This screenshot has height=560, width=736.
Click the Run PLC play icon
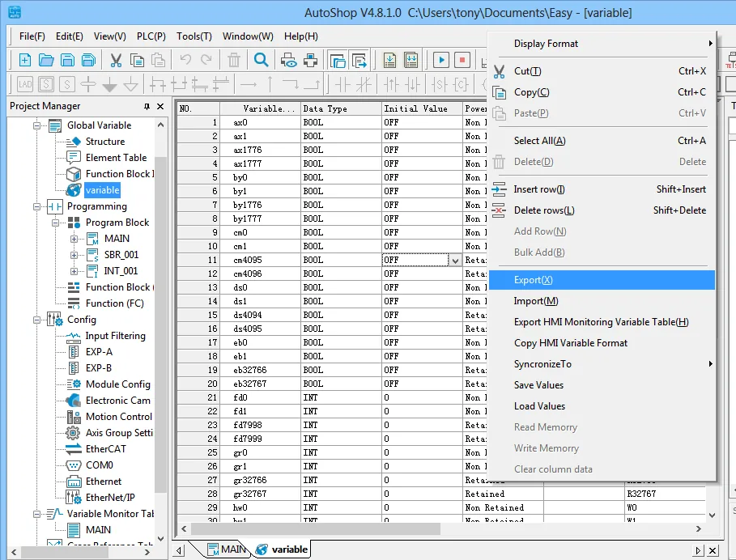tap(441, 60)
